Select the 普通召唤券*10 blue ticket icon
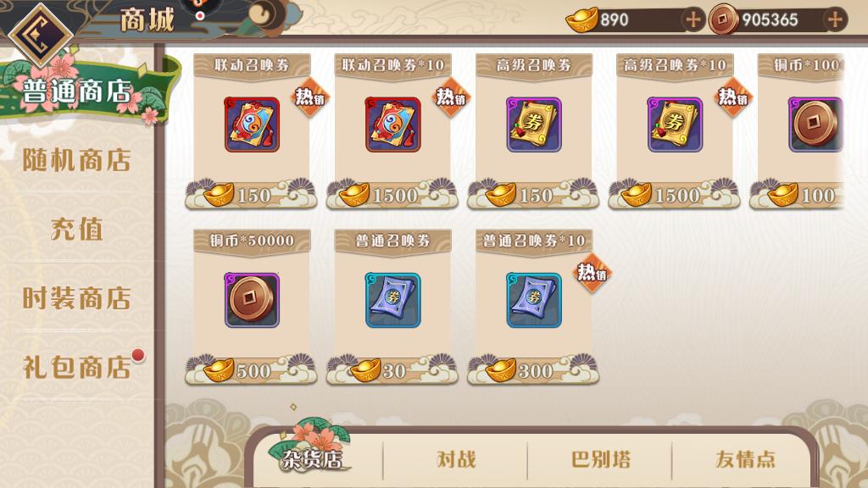 (x=534, y=300)
